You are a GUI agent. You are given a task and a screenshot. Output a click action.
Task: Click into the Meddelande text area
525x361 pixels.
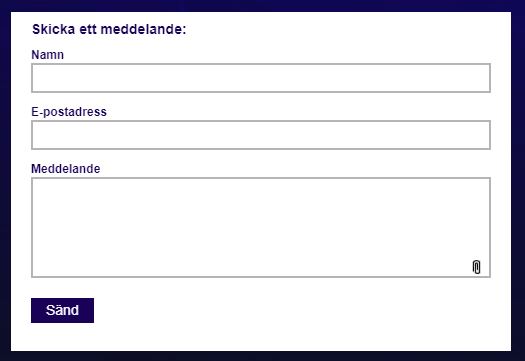pos(261,227)
